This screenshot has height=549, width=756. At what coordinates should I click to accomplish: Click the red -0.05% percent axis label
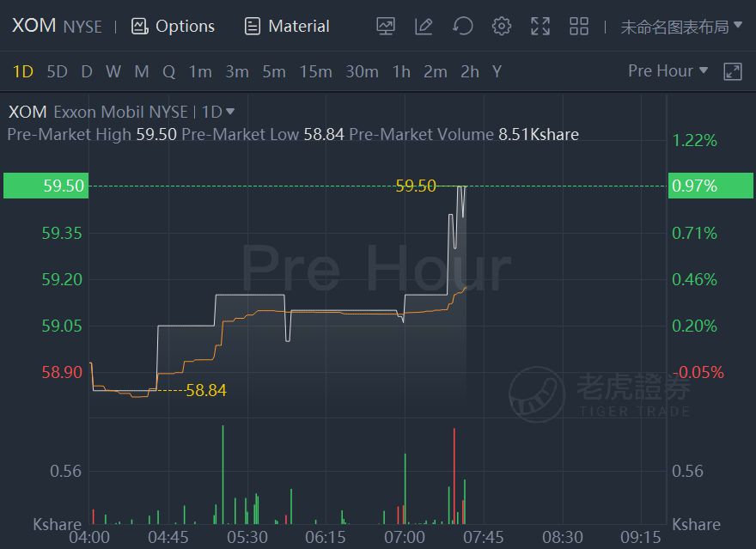(x=698, y=372)
